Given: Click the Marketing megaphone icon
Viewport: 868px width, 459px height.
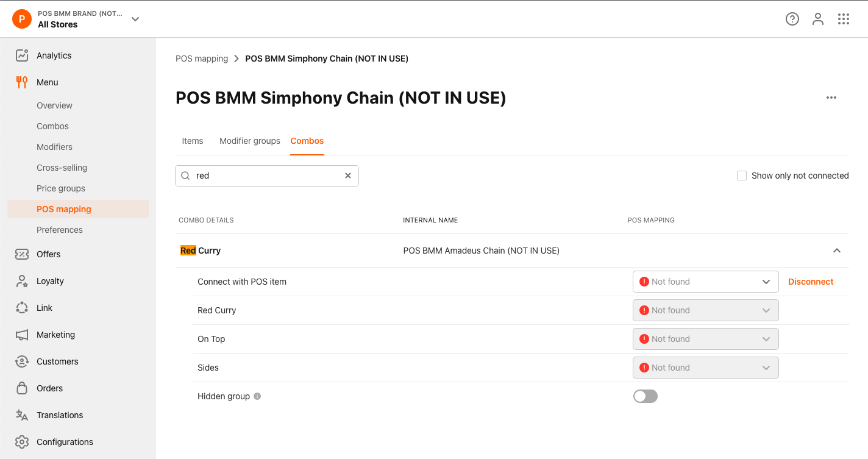Looking at the screenshot, I should (x=22, y=335).
